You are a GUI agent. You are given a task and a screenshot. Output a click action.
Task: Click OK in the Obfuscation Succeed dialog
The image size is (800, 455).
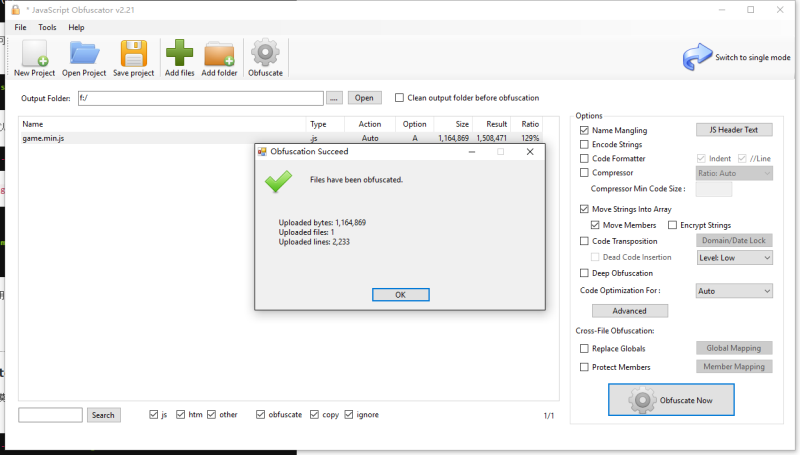[400, 294]
